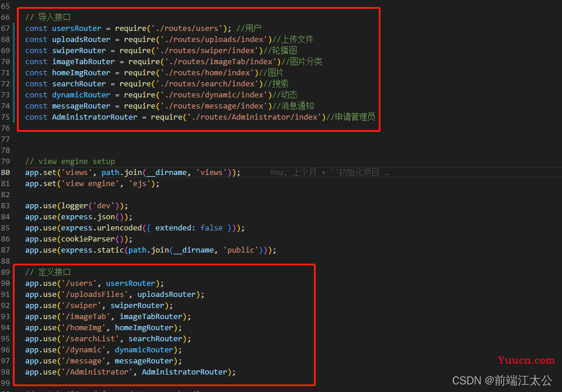Click the '//申请管理员' comment on line 75
562x392 pixels.
pos(351,117)
